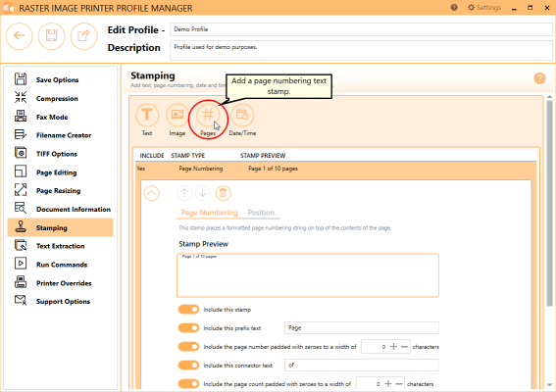
Task: Click the export profile icon
Action: (x=83, y=36)
